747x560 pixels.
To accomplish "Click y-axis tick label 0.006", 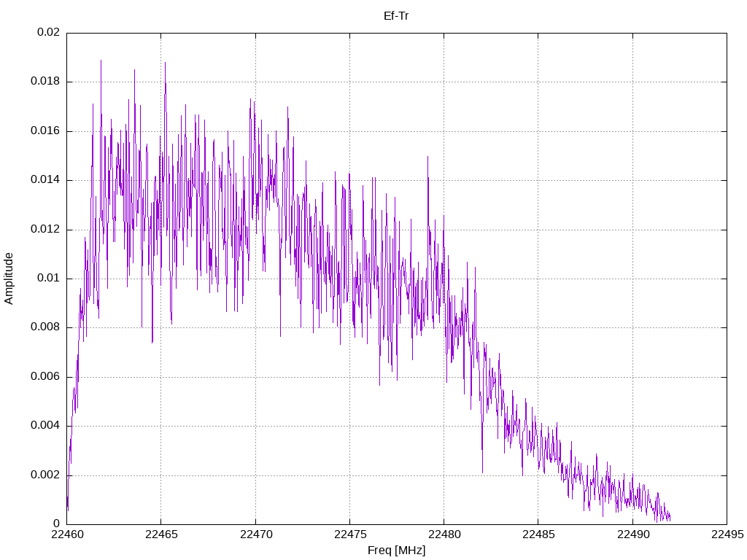I will (46, 377).
